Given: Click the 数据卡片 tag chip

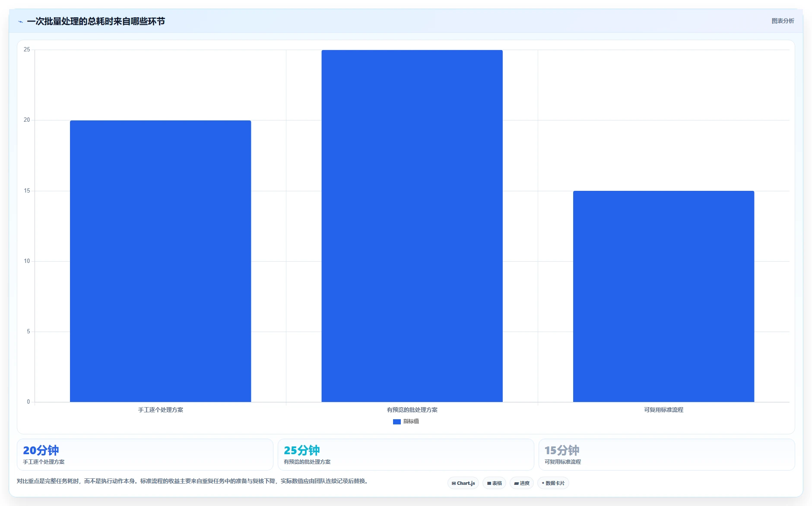Looking at the screenshot, I should pos(553,483).
